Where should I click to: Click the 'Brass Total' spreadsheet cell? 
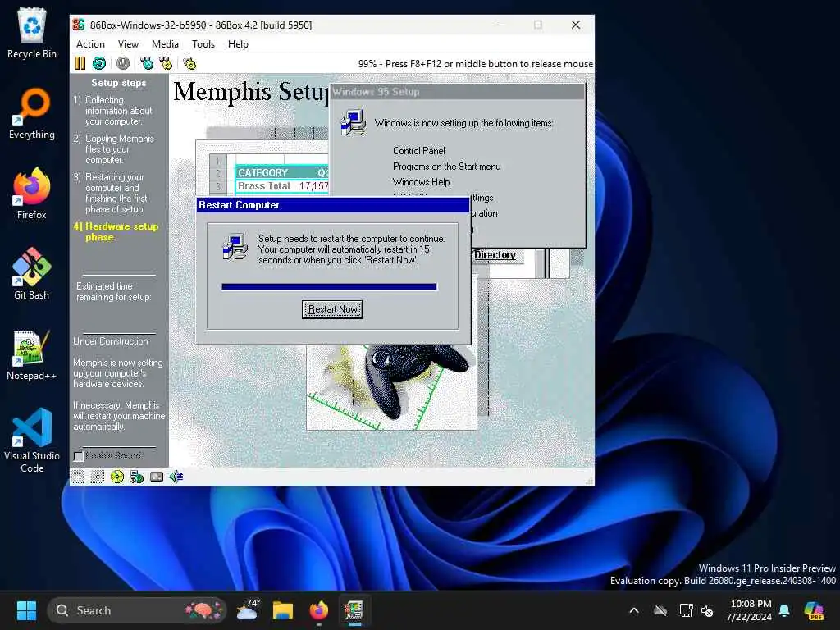[264, 186]
